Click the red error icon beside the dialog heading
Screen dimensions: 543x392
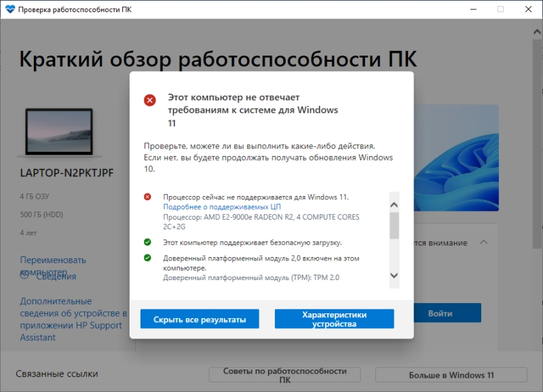[150, 100]
